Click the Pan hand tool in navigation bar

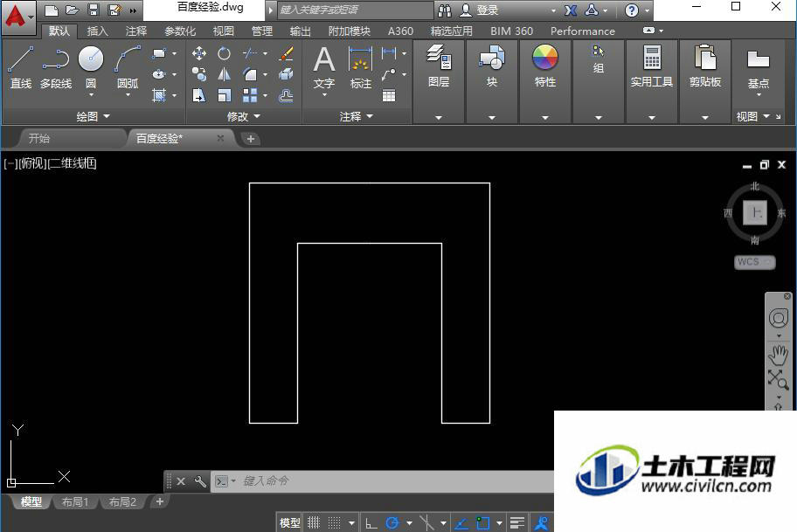click(x=778, y=356)
